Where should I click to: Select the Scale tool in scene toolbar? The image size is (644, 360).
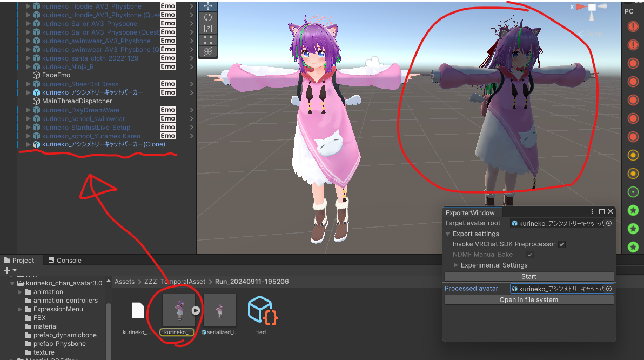[208, 29]
